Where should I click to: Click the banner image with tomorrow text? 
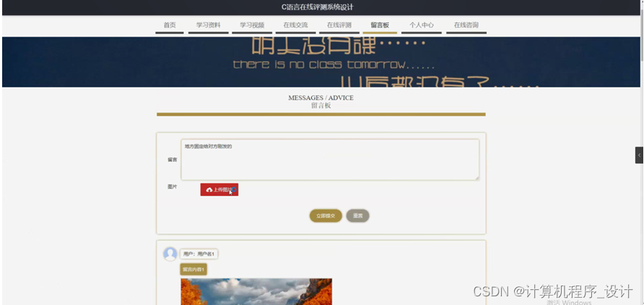tap(321, 62)
